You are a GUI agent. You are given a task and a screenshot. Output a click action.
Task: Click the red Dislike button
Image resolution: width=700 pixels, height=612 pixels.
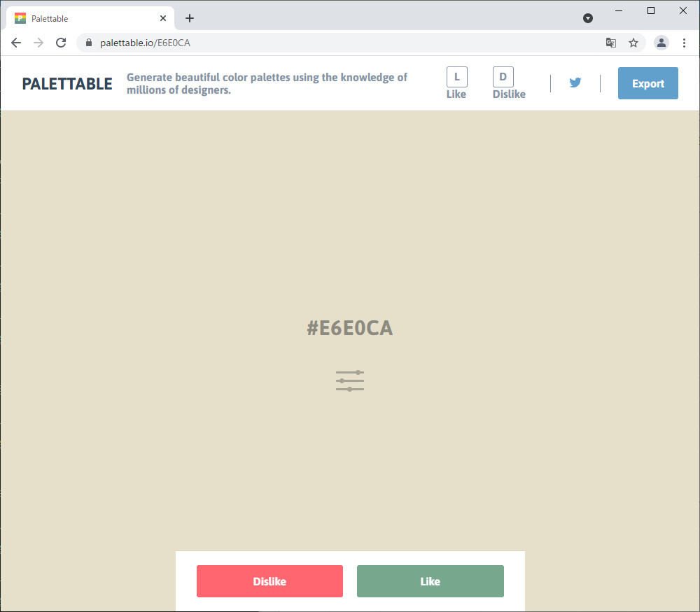pyautogui.click(x=269, y=581)
